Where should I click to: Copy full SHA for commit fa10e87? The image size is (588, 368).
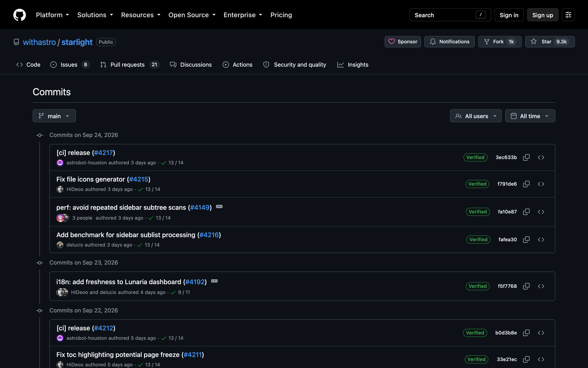(526, 212)
